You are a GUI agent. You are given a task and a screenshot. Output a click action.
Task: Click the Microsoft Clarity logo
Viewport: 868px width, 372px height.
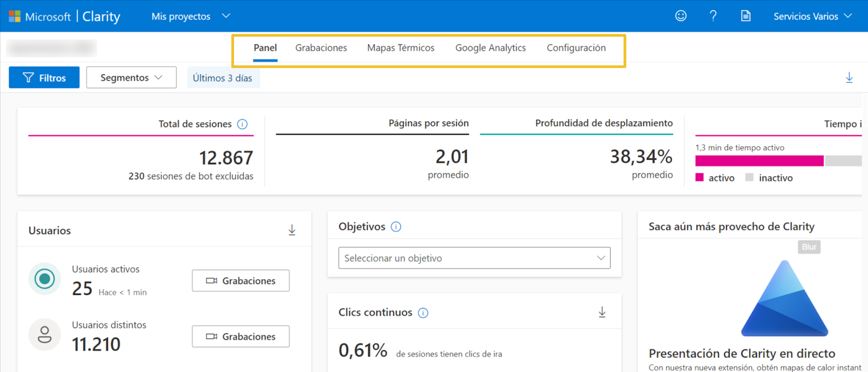click(x=64, y=16)
